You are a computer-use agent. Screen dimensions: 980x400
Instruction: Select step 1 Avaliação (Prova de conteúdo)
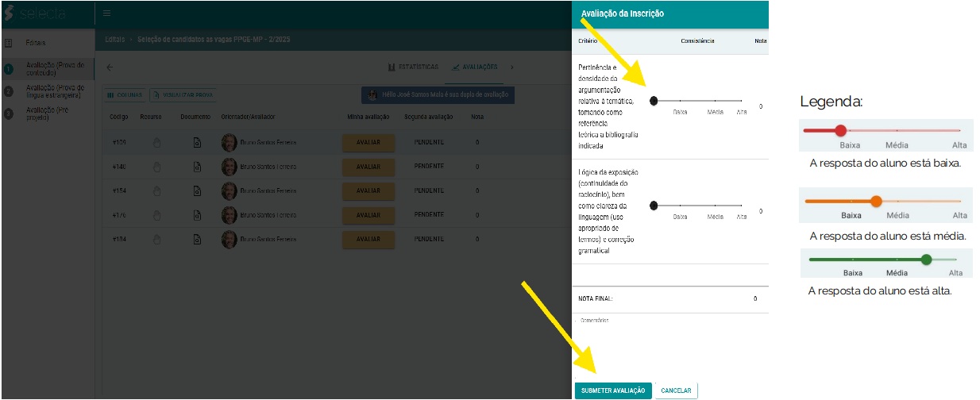pyautogui.click(x=47, y=68)
